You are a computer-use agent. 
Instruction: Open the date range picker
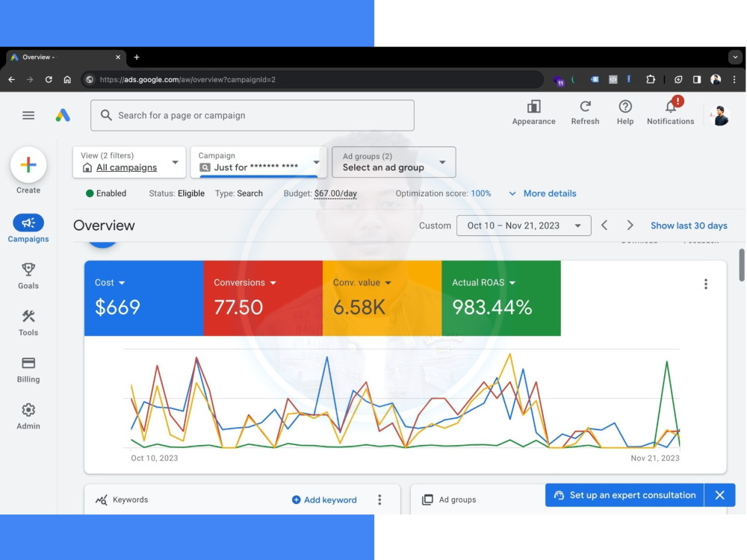point(524,225)
